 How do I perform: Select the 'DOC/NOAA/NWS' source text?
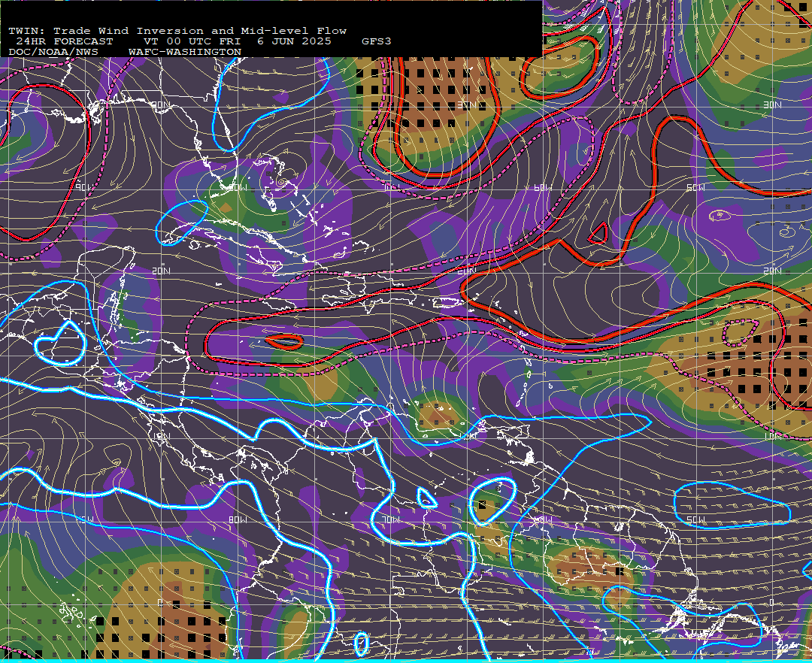click(x=53, y=53)
